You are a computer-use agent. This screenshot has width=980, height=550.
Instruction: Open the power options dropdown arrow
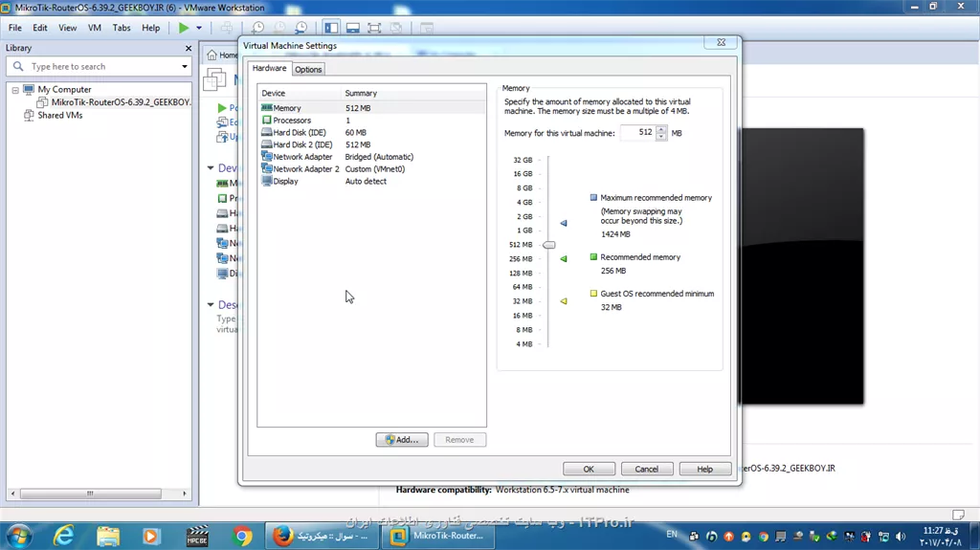click(199, 28)
